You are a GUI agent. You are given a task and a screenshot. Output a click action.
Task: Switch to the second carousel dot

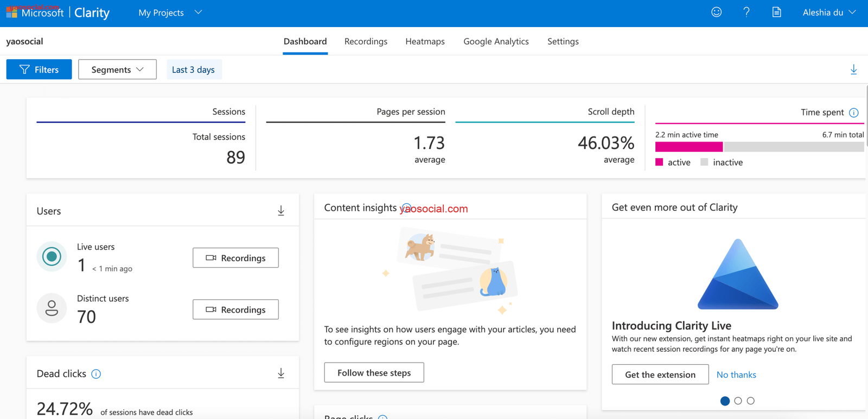coord(738,401)
